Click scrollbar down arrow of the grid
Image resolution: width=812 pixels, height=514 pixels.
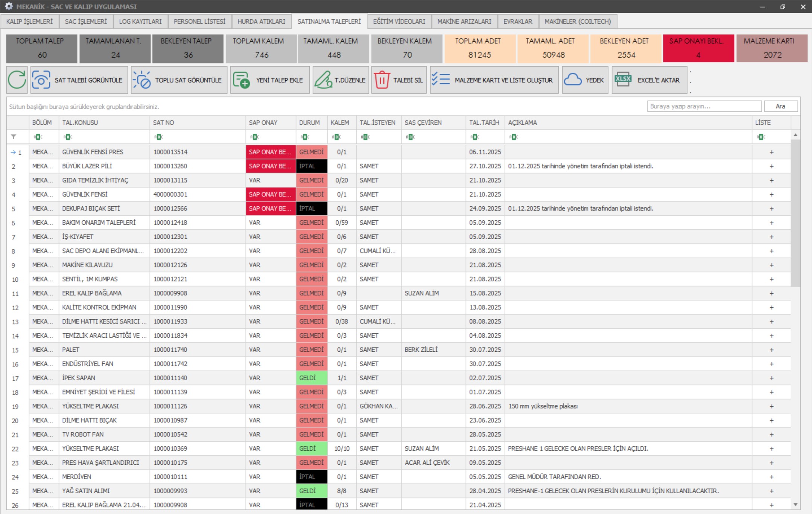click(795, 504)
